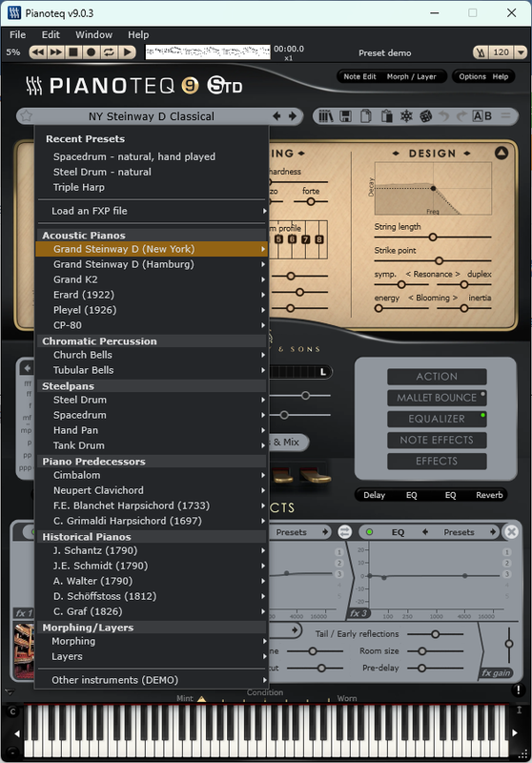Shift keyboard view right with arrow
Viewport: 532px width, 763px height.
(x=515, y=732)
